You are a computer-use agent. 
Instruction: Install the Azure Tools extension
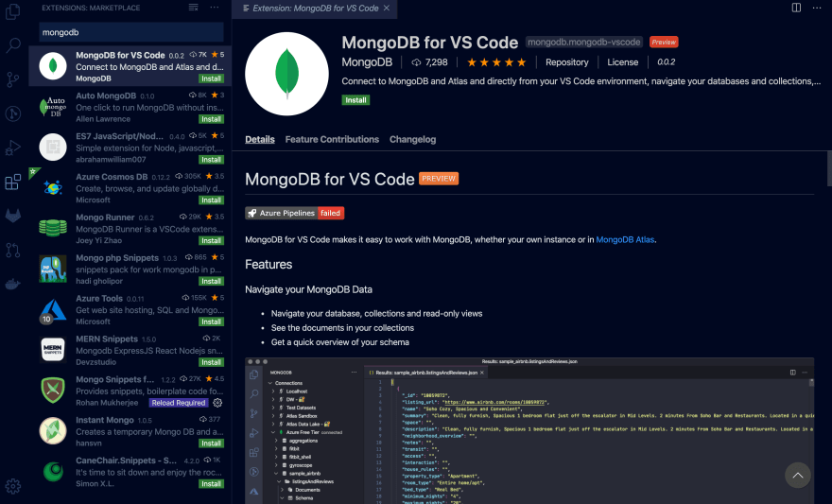[x=211, y=322]
